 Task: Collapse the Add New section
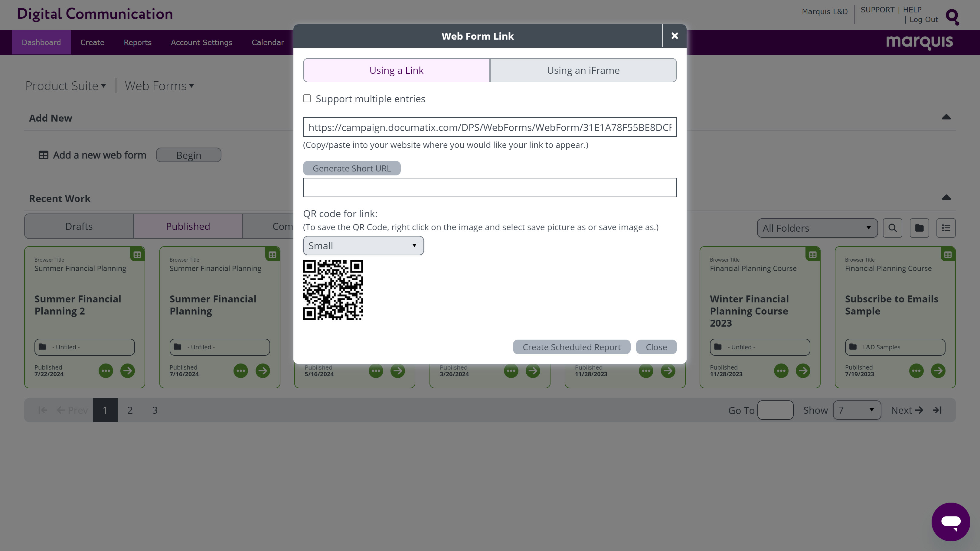(946, 117)
